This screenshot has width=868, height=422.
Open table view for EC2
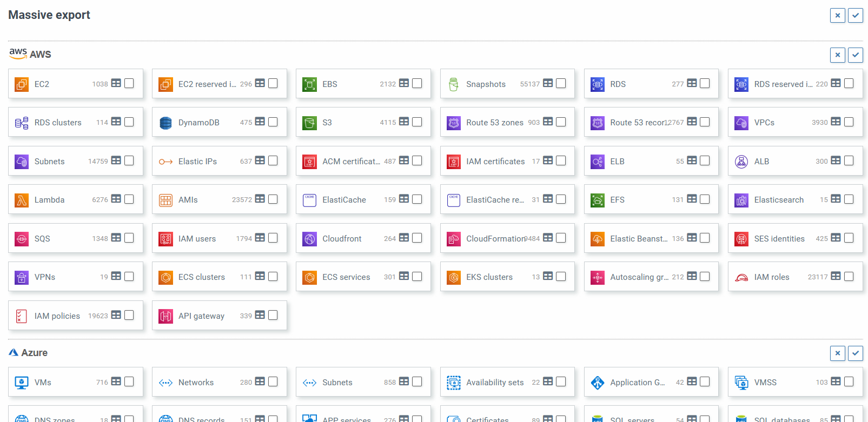pyautogui.click(x=116, y=83)
